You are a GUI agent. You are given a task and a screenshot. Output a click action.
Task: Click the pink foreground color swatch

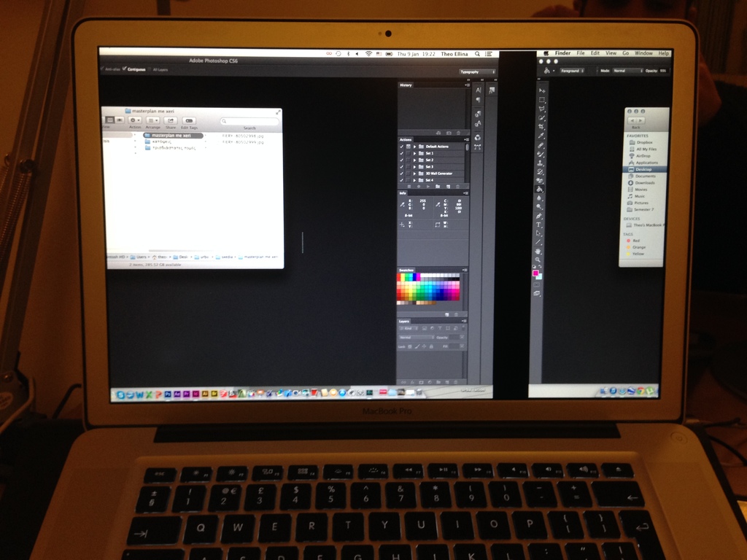535,273
